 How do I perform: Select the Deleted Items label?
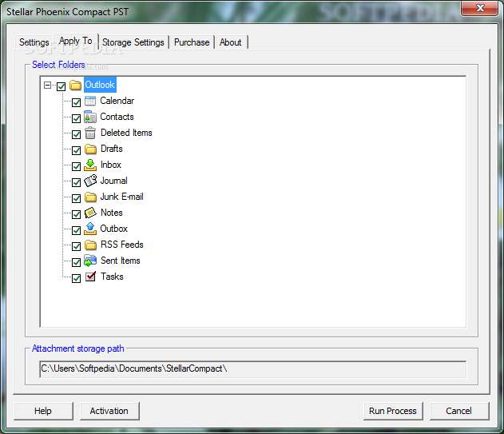pos(126,133)
